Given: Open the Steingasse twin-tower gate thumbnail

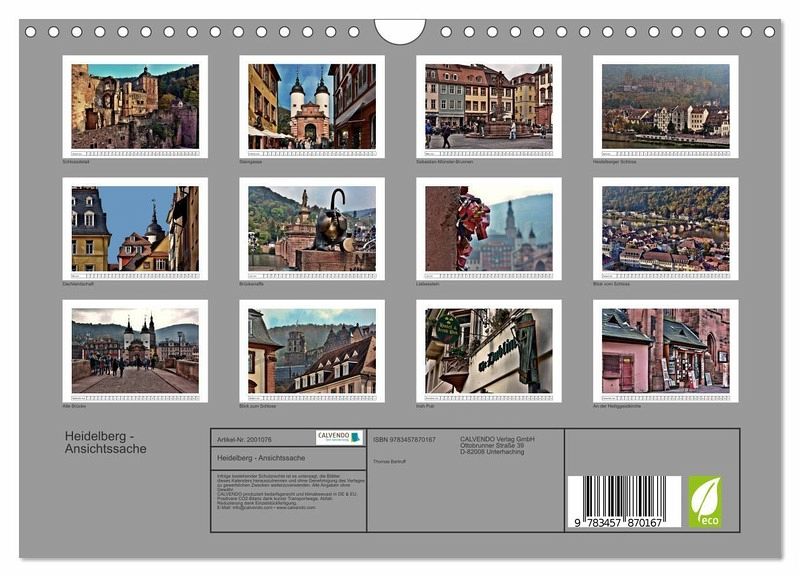Looking at the screenshot, I should pyautogui.click(x=312, y=106).
